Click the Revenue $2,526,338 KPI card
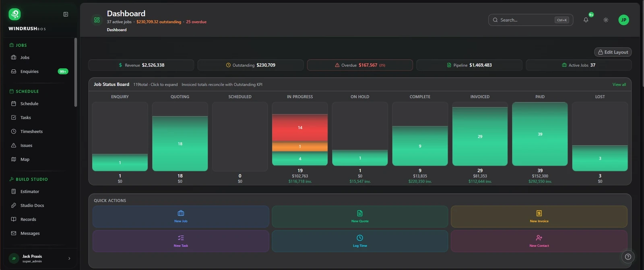The width and height of the screenshot is (644, 270). (141, 65)
